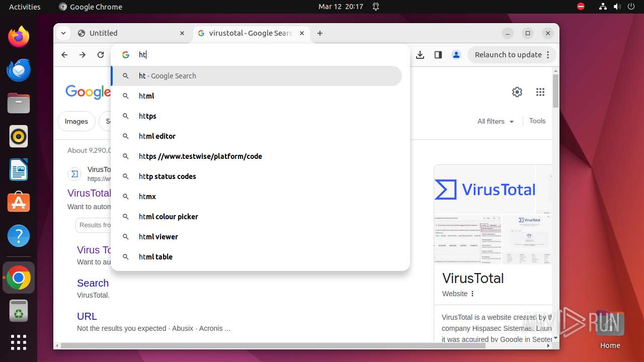Choose the 'html editor' suggestion
The height and width of the screenshot is (362, 644).
click(257, 136)
